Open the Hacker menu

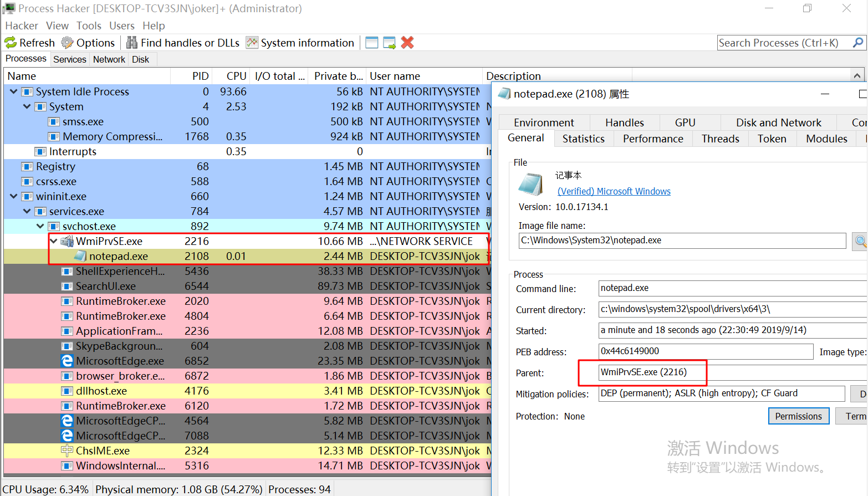click(21, 25)
